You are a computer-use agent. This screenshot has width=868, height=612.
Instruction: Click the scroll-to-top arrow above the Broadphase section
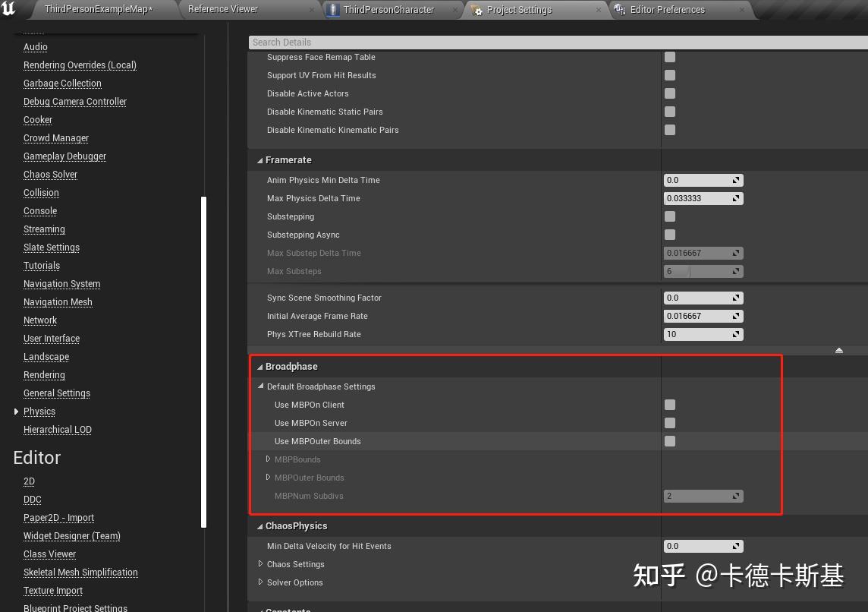[838, 350]
